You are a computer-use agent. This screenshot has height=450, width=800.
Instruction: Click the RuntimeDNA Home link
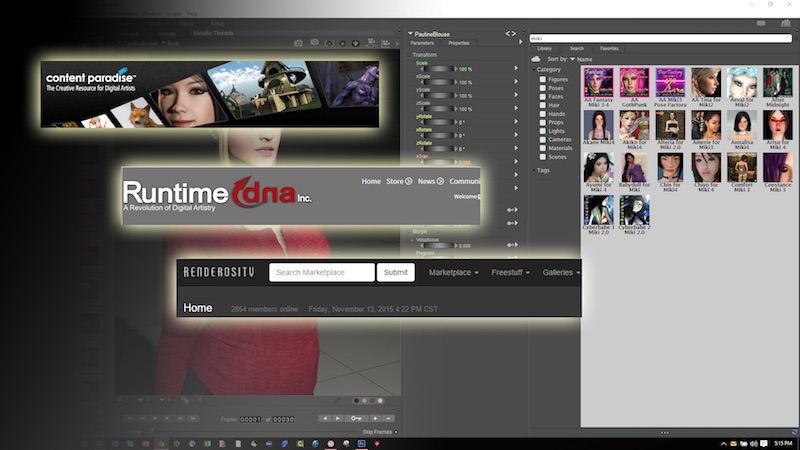tap(371, 181)
